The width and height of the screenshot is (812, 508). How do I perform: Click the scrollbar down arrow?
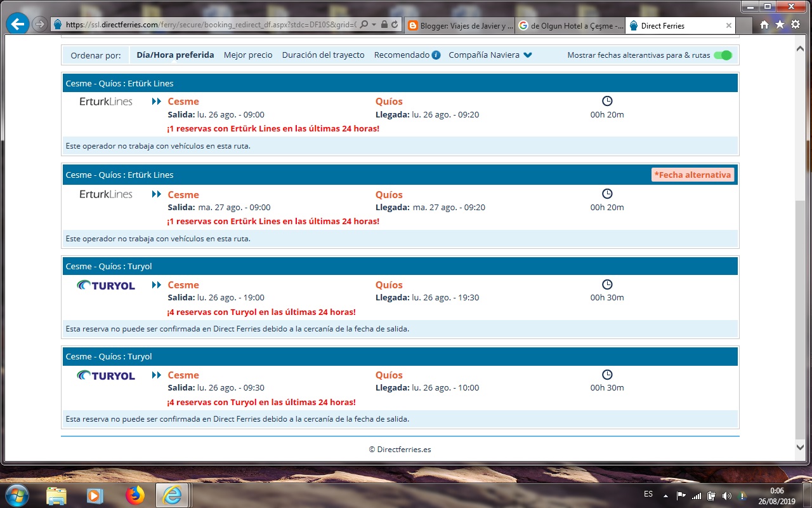coord(800,448)
